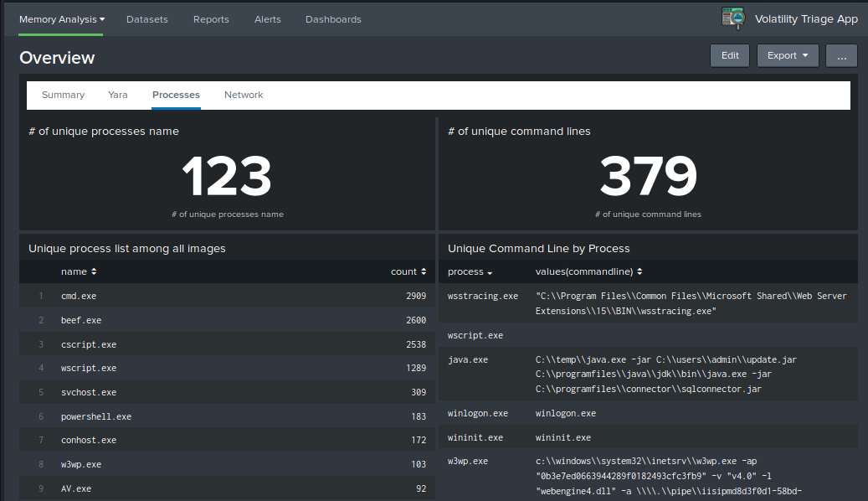Click the count 2600 cell

pos(416,320)
